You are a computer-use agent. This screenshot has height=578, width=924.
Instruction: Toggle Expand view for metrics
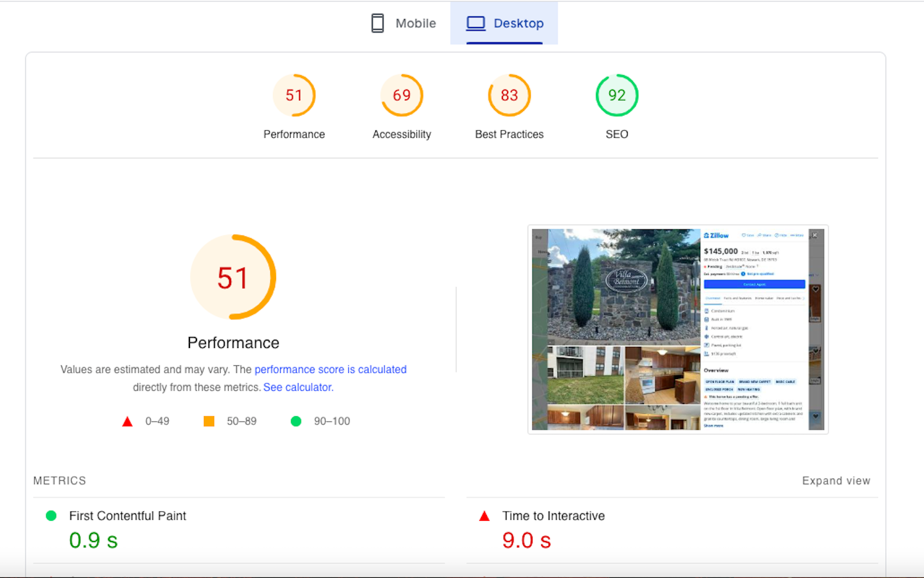[836, 481]
